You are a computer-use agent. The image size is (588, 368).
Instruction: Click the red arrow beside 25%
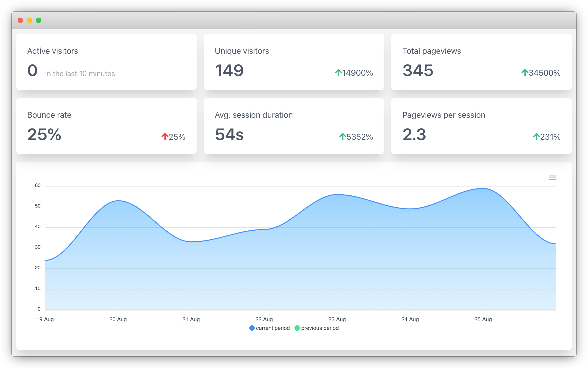point(165,136)
